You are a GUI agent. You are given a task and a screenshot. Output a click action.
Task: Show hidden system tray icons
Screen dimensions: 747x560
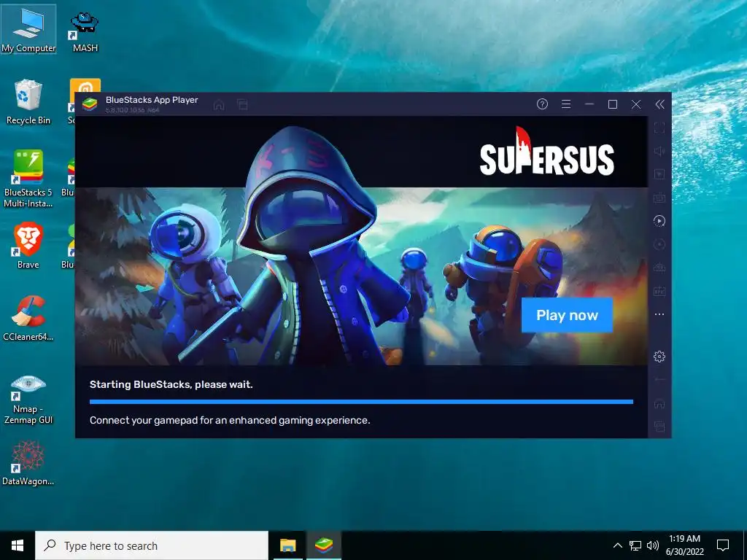[617, 545]
